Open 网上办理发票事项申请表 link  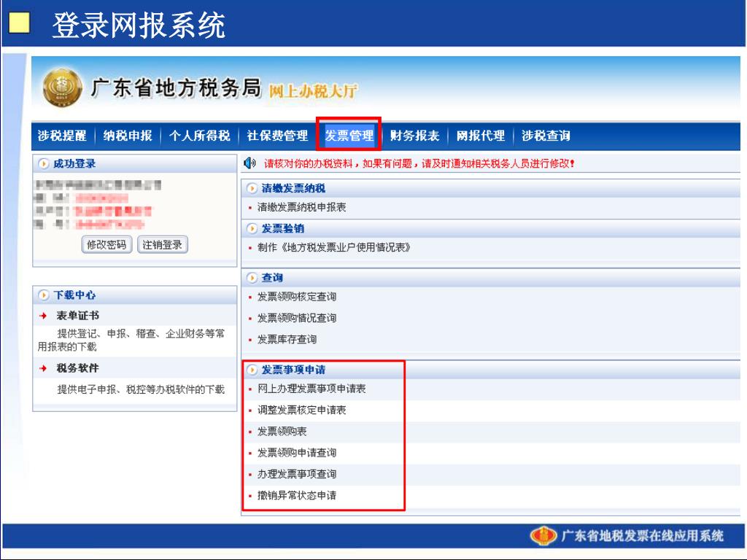point(311,389)
